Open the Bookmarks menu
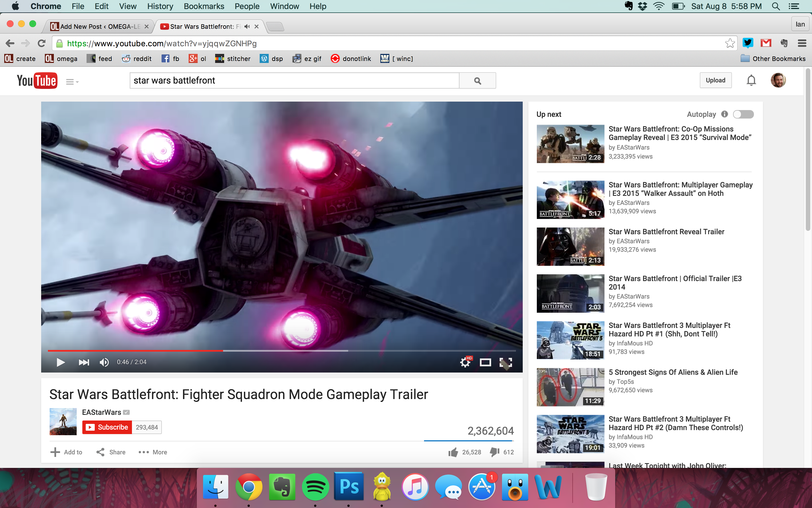This screenshot has height=508, width=812. coord(204,6)
